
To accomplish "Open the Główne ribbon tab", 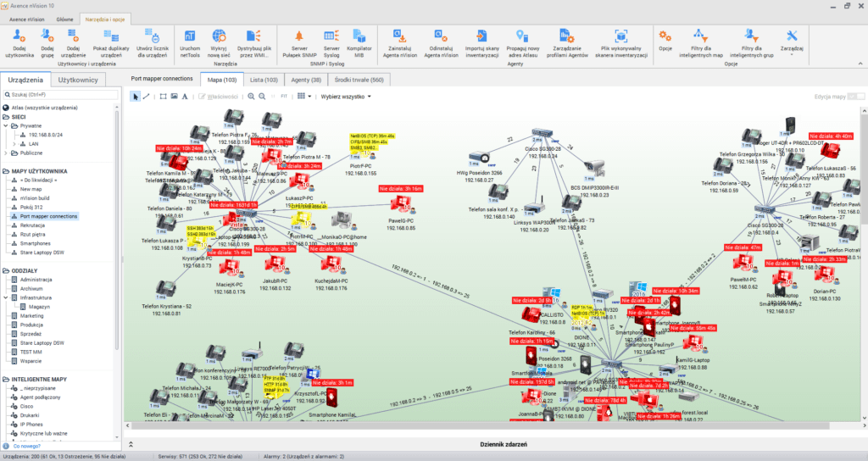I will [64, 18].
